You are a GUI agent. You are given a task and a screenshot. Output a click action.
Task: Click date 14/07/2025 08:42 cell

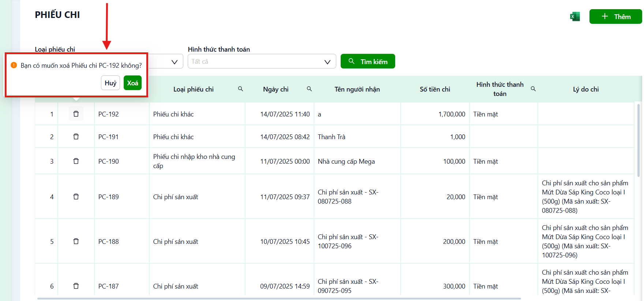pos(280,137)
